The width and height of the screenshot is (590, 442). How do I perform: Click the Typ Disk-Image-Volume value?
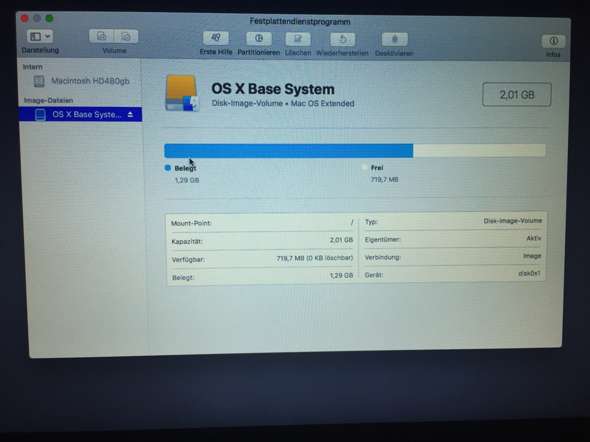pyautogui.click(x=512, y=221)
